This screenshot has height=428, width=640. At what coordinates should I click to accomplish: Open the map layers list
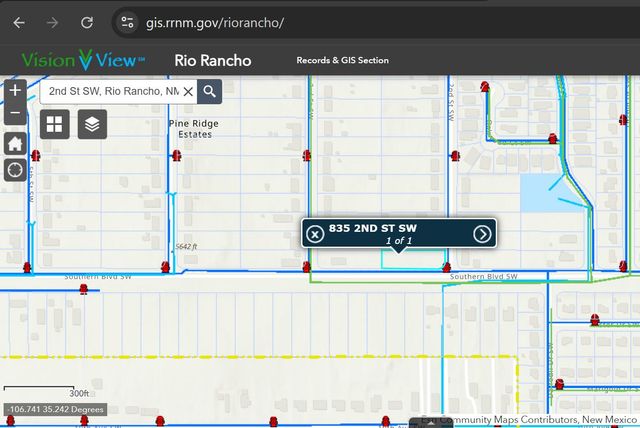pyautogui.click(x=92, y=124)
